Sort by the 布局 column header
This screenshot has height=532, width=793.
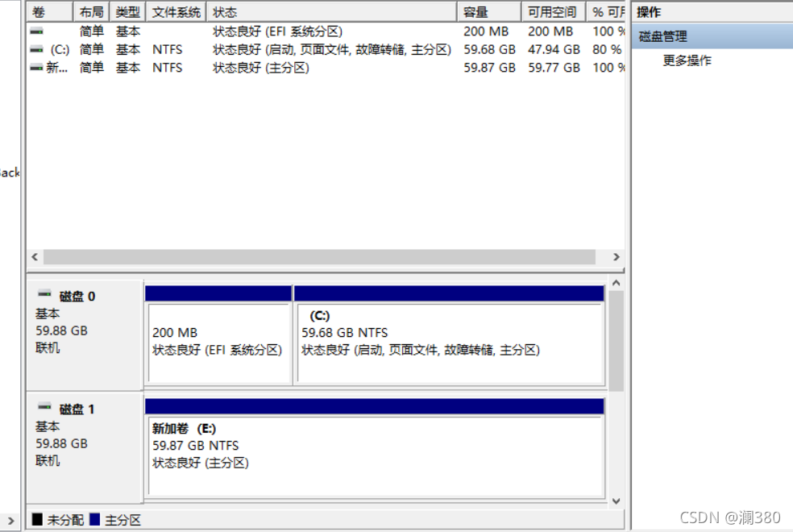(x=92, y=11)
